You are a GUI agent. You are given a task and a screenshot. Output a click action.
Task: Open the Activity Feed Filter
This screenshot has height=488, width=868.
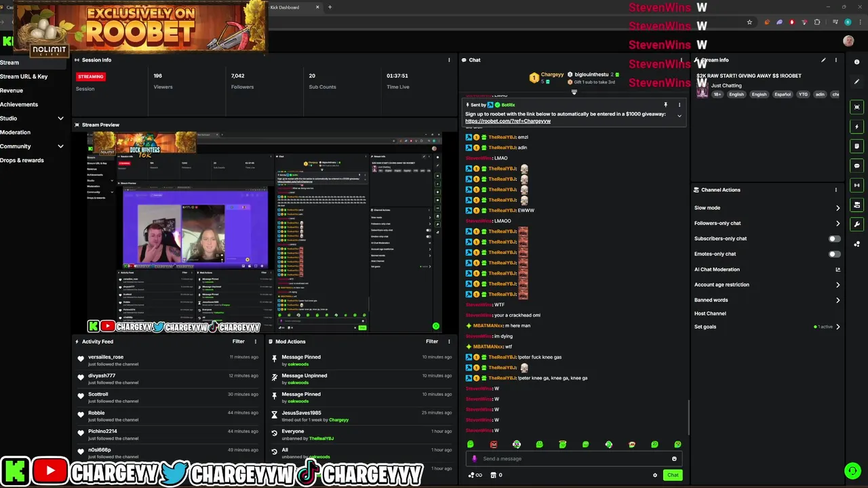pyautogui.click(x=239, y=342)
